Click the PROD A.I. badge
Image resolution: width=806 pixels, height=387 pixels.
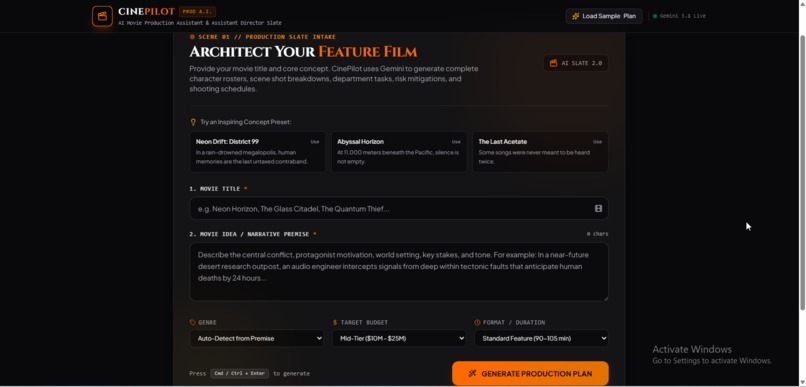(197, 11)
